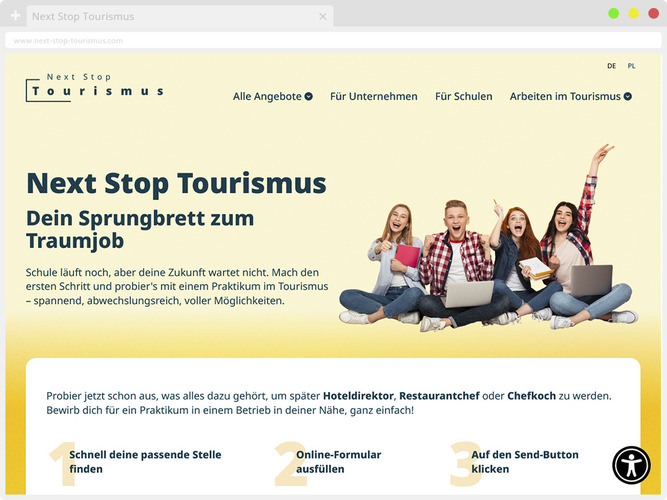
Task: Expand the Alle Angebote dropdown menu
Action: 272,97
